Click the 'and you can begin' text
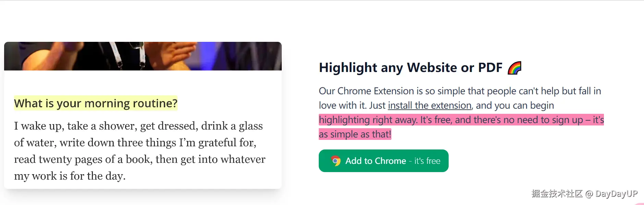Viewport: 644px width, 205px height. pos(515,105)
